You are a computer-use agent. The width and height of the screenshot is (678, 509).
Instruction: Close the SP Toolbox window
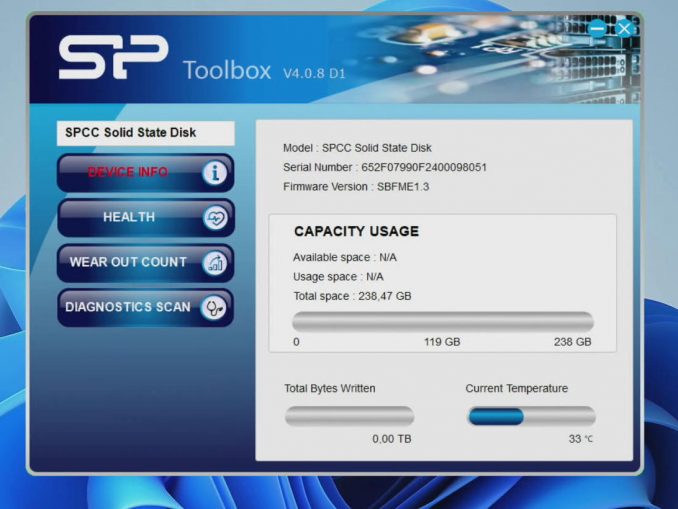(624, 29)
